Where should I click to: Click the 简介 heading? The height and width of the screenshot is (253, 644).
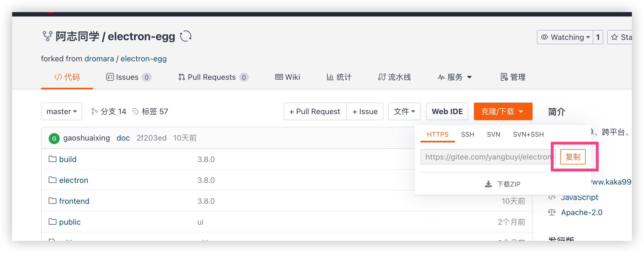(556, 112)
